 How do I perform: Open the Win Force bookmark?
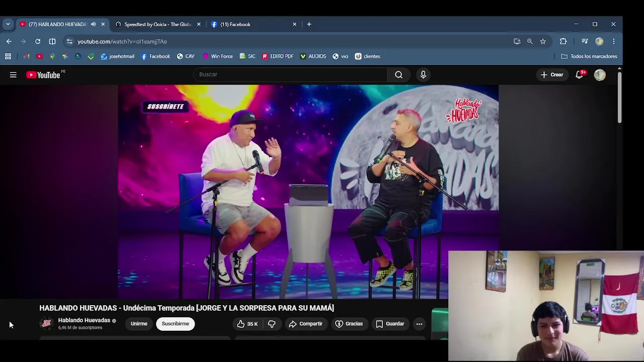[x=217, y=56]
